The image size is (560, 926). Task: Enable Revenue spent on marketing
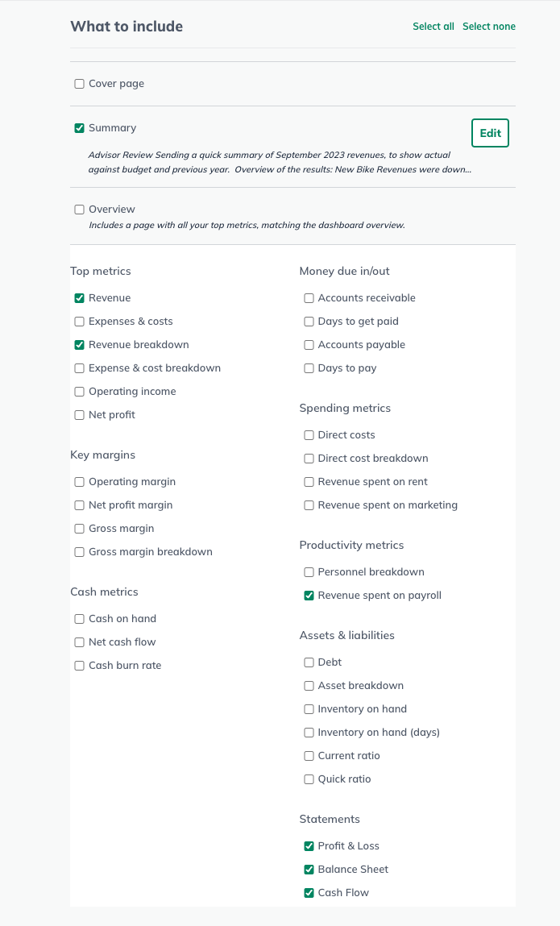pyautogui.click(x=309, y=505)
